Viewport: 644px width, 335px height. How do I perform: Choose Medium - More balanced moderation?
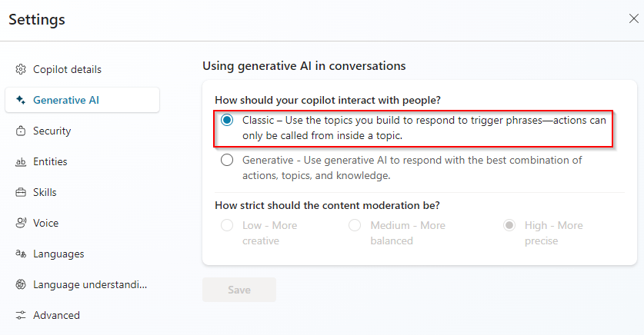pos(355,226)
